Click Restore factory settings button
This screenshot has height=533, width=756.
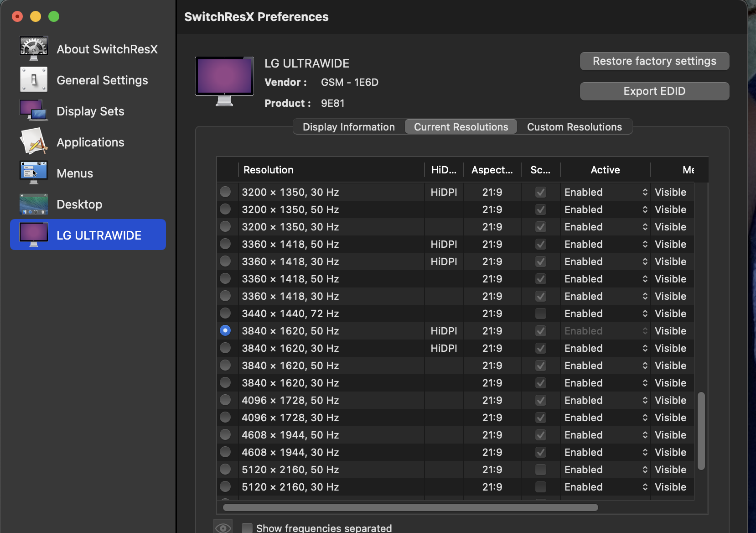pos(654,61)
